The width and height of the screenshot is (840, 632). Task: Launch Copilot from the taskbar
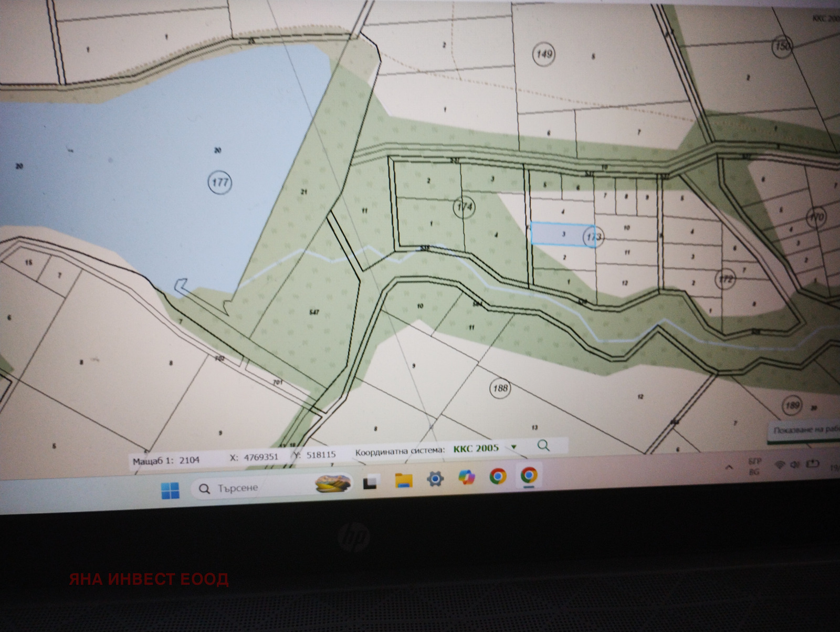tap(466, 477)
